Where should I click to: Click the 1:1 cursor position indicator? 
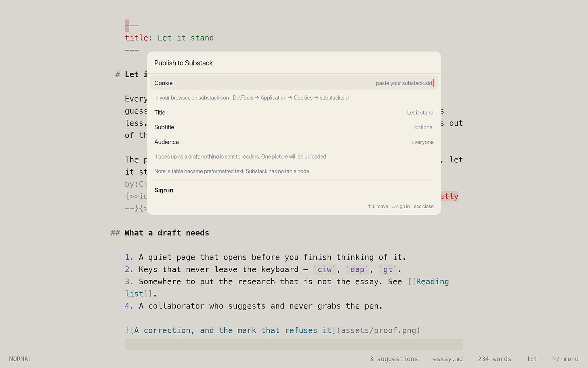[x=532, y=359]
